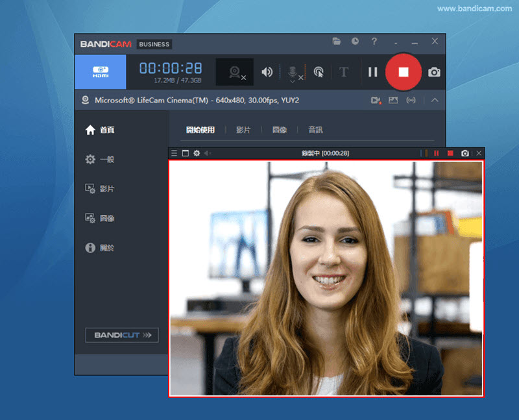Image resolution: width=519 pixels, height=420 pixels.
Task: Click the text overlay T icon
Action: click(344, 72)
